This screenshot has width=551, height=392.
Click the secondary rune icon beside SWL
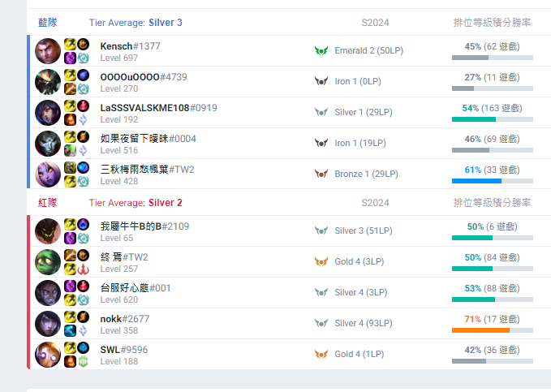[x=83, y=361]
